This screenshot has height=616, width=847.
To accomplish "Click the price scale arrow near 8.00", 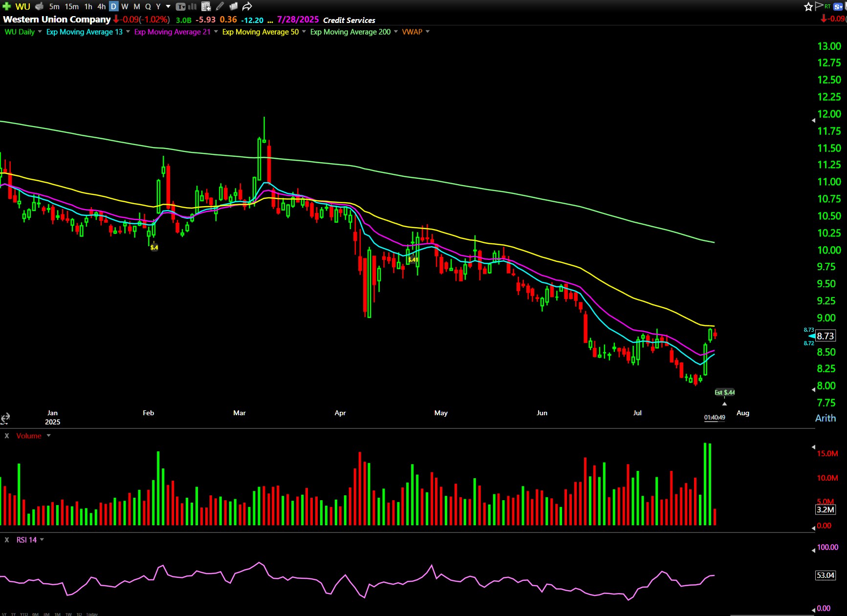I will [813, 389].
